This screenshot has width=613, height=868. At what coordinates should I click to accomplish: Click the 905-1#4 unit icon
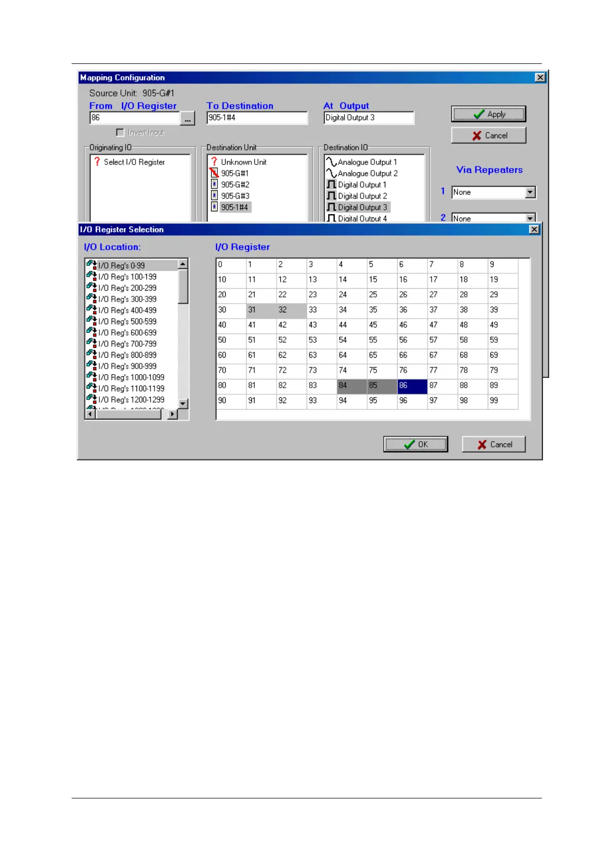(x=214, y=207)
